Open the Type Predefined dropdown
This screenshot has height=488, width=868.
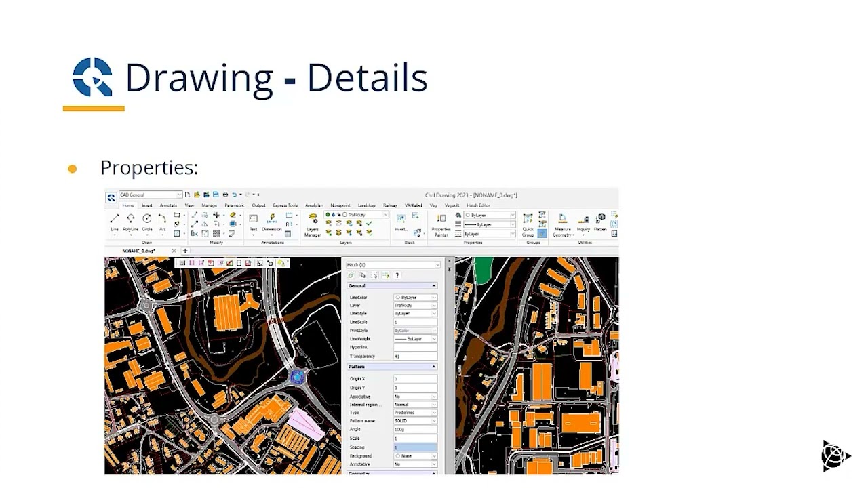(415, 412)
